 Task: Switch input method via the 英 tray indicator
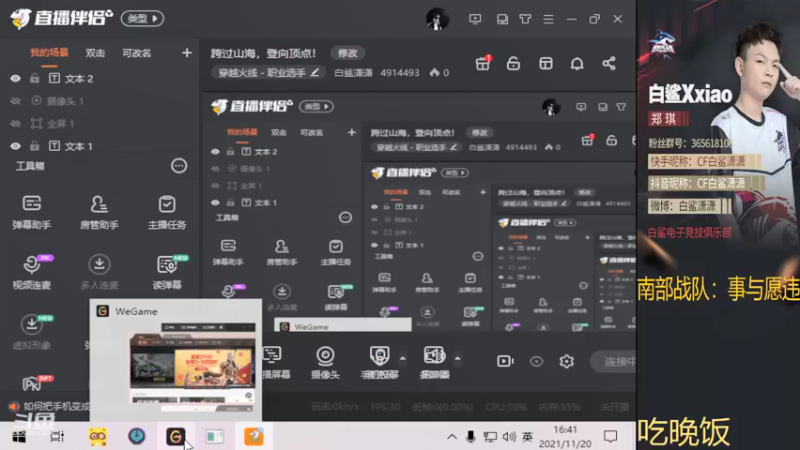pos(528,437)
